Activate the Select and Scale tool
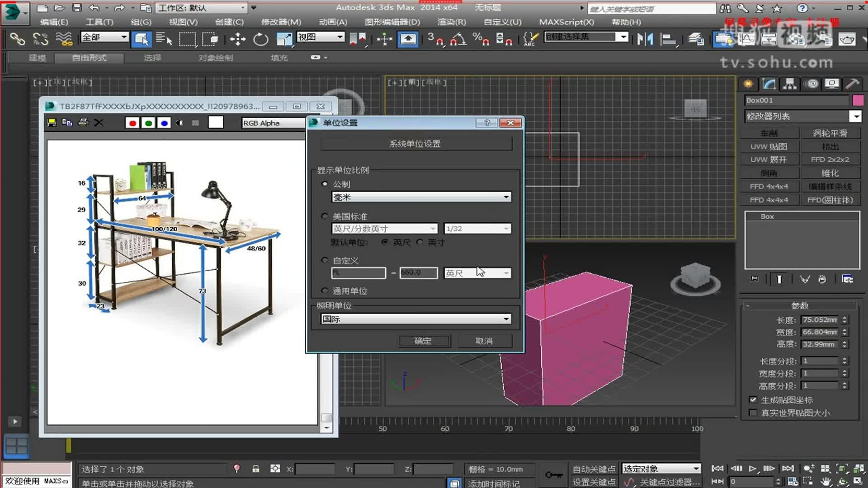Viewport: 868px width, 488px height. tap(284, 39)
